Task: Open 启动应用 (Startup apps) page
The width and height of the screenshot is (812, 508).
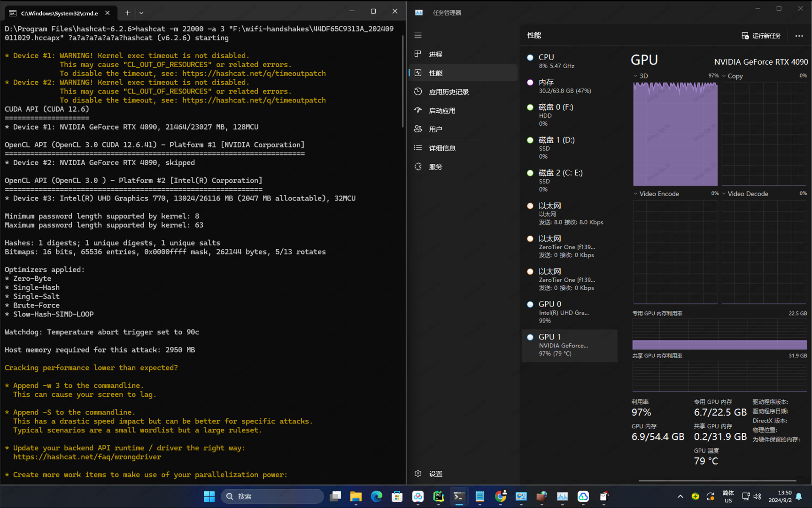Action: coord(463,110)
